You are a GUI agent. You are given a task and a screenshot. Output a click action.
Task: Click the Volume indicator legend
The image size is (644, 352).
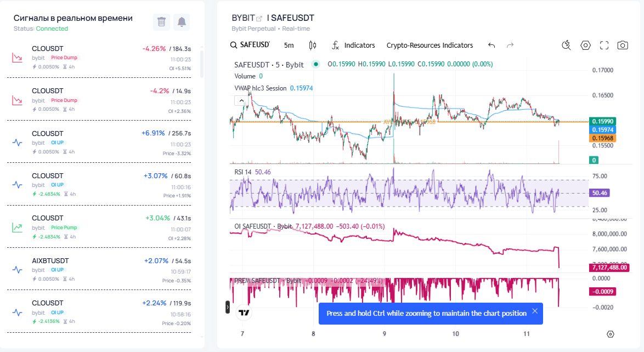245,76
